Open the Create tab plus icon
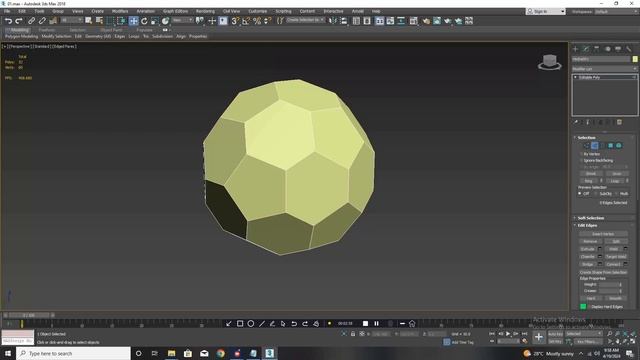 coord(576,49)
